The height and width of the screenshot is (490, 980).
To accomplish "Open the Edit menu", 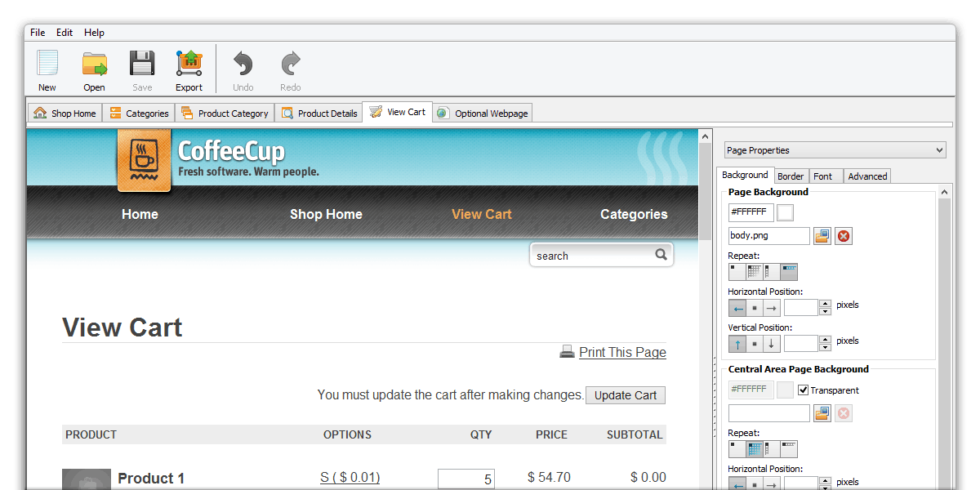I will 65,33.
